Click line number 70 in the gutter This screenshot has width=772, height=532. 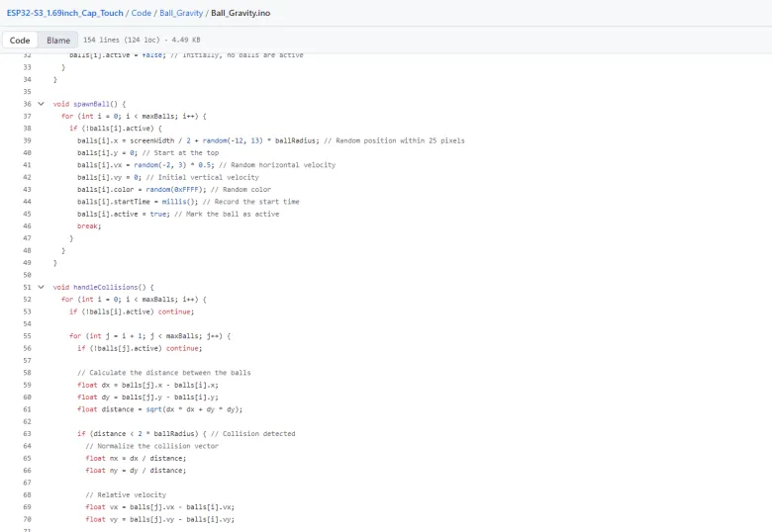pos(27,518)
